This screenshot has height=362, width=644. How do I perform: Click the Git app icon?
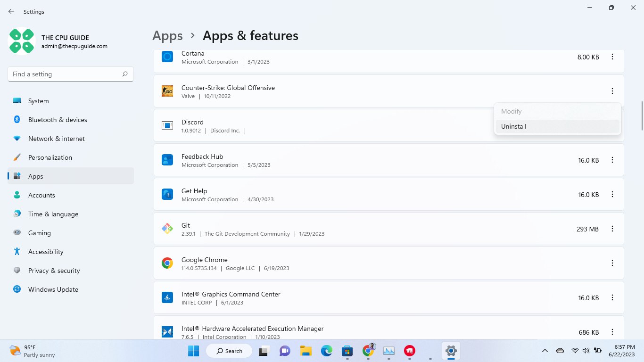click(x=167, y=229)
